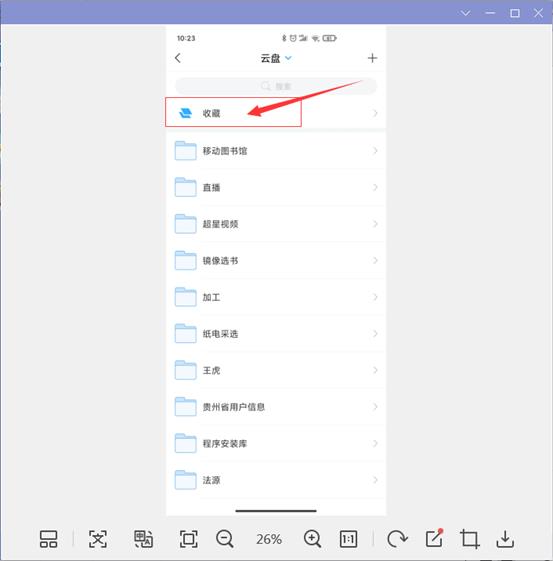Image resolution: width=553 pixels, height=561 pixels.
Task: Show image at 1:1 actual size
Action: coord(348,539)
